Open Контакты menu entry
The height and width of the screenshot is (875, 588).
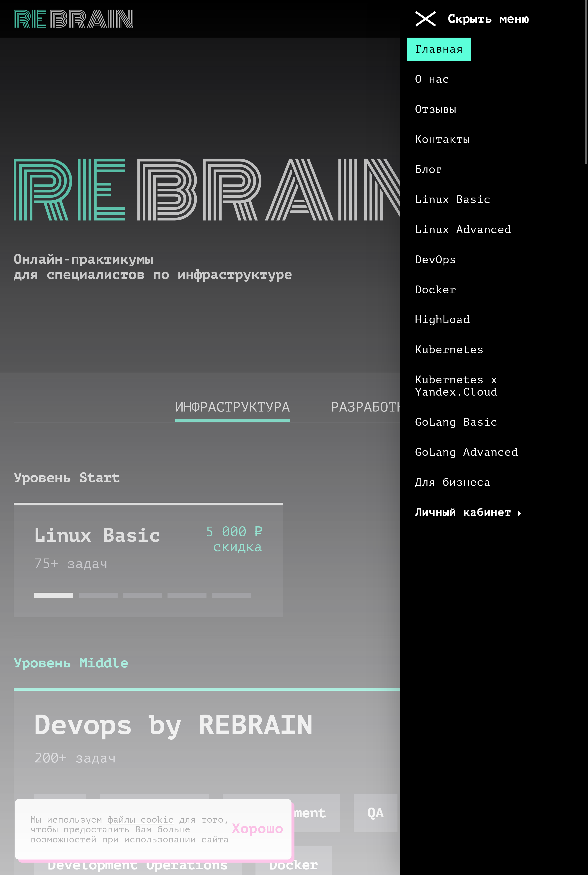point(442,139)
